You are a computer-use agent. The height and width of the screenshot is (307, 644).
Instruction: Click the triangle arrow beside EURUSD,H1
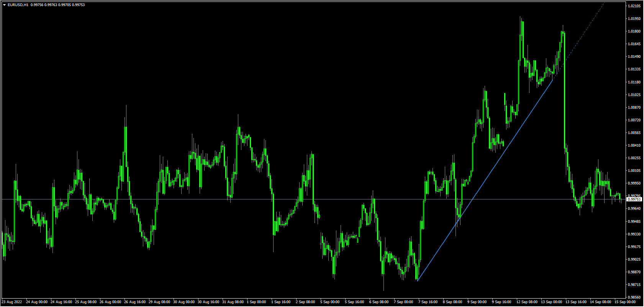pyautogui.click(x=4, y=5)
